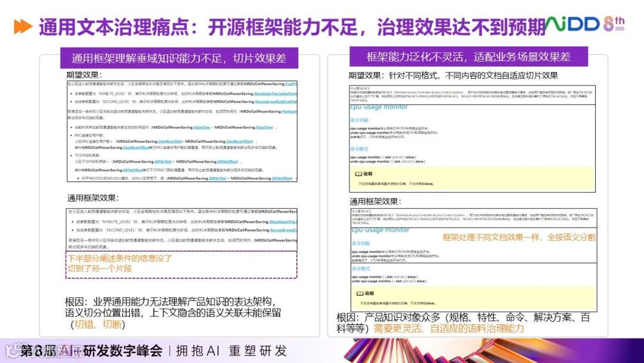Click 命令格式 in the 通用框架效果 cpu-usage document
The width and height of the screenshot is (644, 363).
pos(361,269)
